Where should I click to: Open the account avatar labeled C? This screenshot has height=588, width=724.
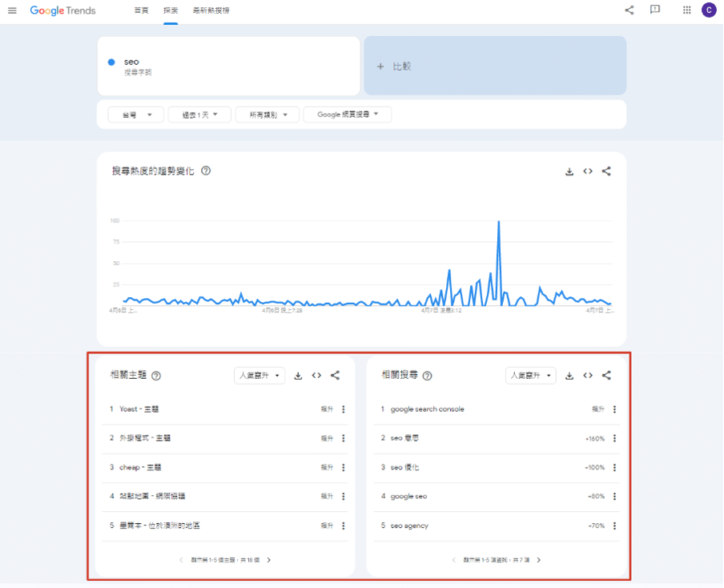click(x=709, y=10)
